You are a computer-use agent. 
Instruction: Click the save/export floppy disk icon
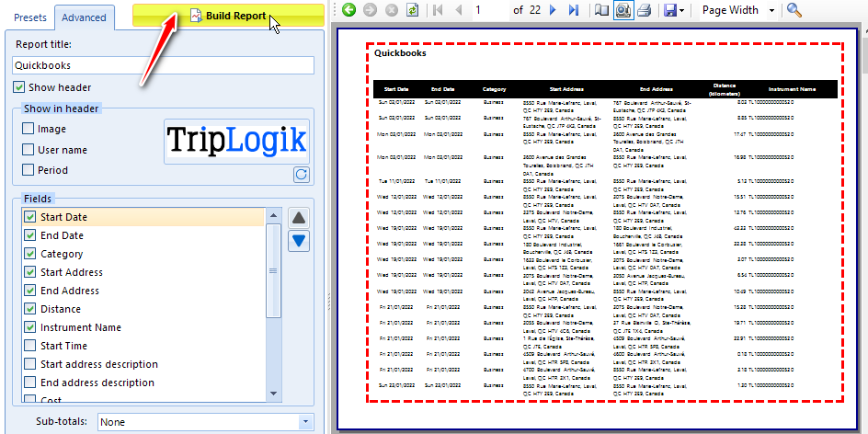670,10
